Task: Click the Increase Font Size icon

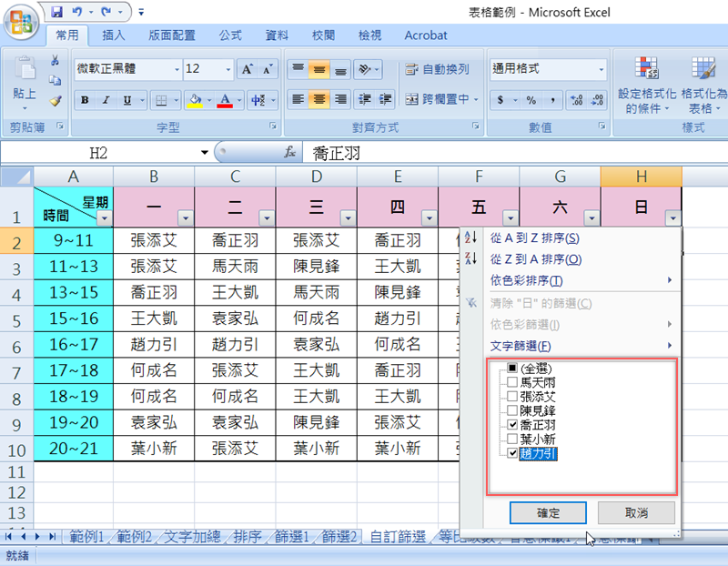Action: 247,69
